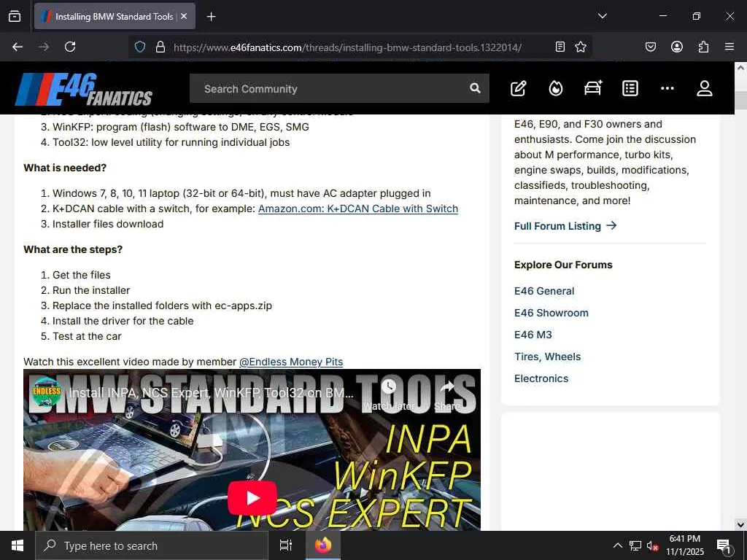The width and height of the screenshot is (747, 560).
Task: Open Firefox account menu
Action: pyautogui.click(x=676, y=47)
